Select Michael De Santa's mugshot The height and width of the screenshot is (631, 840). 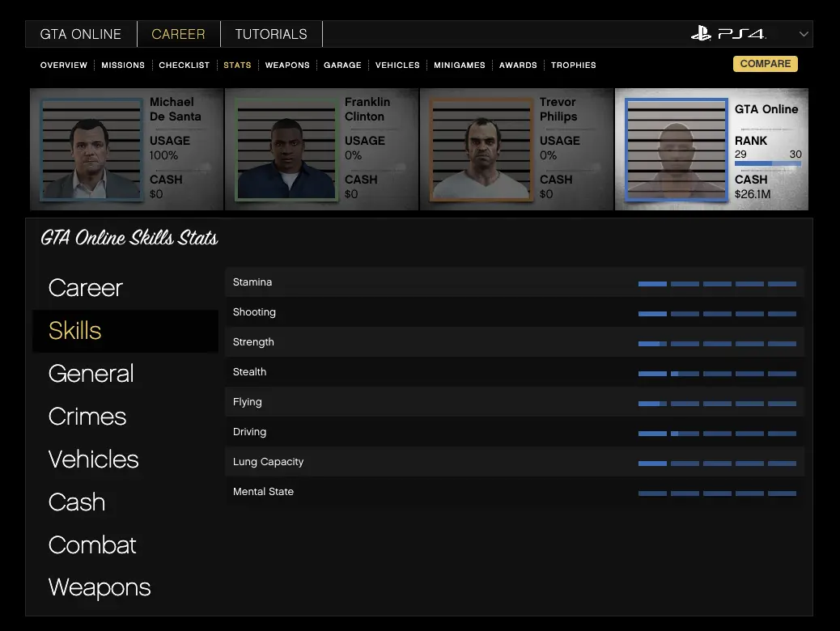91,150
